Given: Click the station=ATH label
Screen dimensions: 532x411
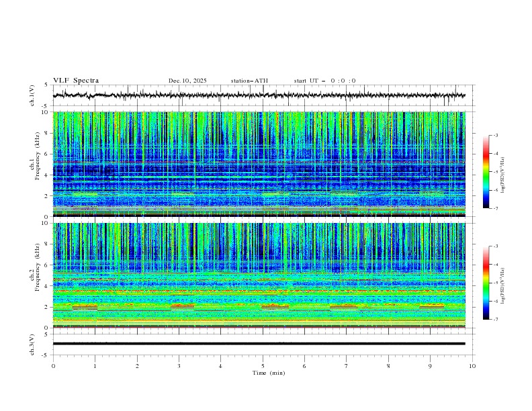Looking at the screenshot, I should (249, 81).
